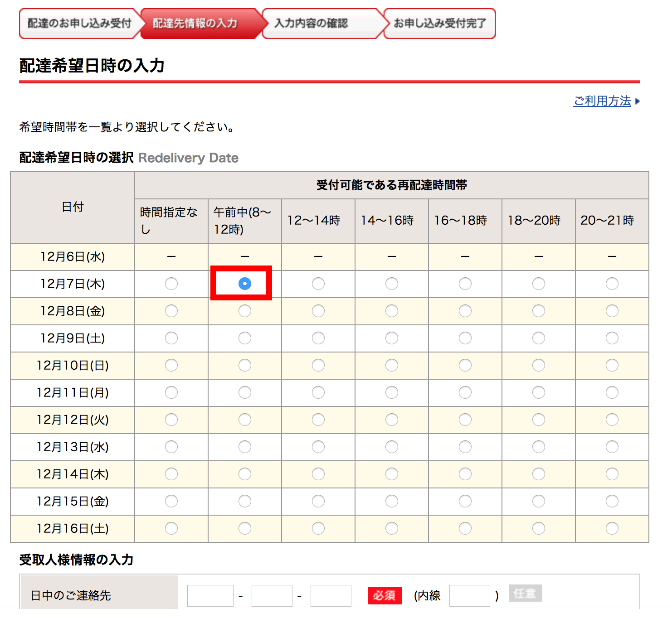Focus first phone number field for 日中のご連絡先
Image resolution: width=672 pixels, height=618 pixels.
(210, 595)
